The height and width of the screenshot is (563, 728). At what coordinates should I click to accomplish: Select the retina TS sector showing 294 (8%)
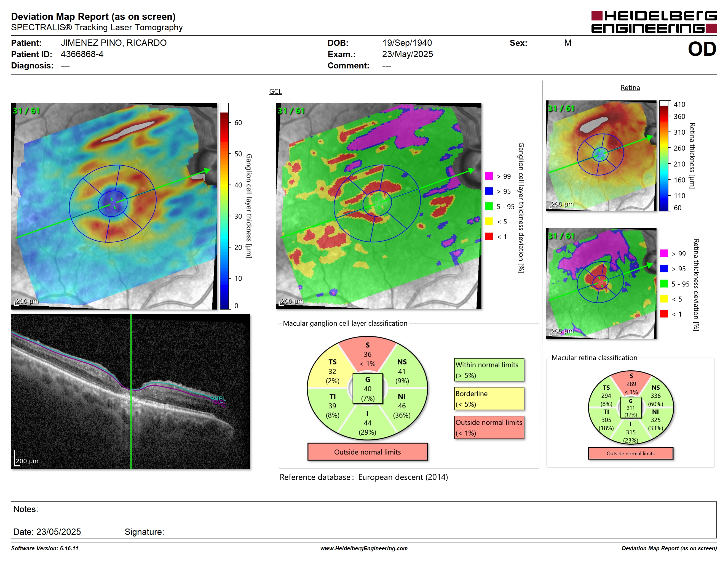pyautogui.click(x=606, y=395)
